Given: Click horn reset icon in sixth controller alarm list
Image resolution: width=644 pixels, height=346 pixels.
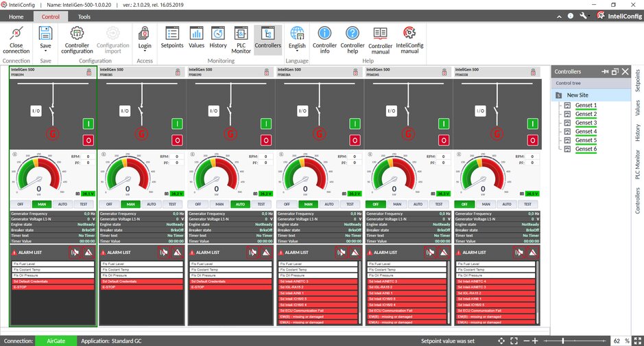Looking at the screenshot, I should 519,253.
